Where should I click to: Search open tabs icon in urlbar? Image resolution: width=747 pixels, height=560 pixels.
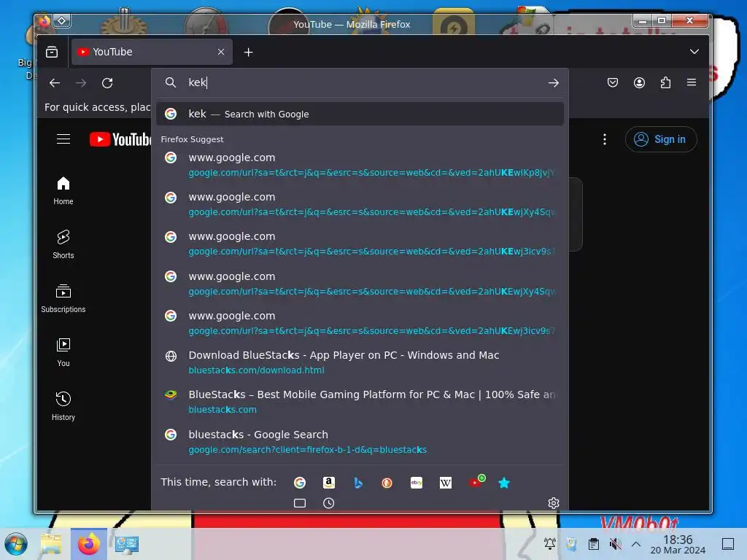tap(300, 503)
